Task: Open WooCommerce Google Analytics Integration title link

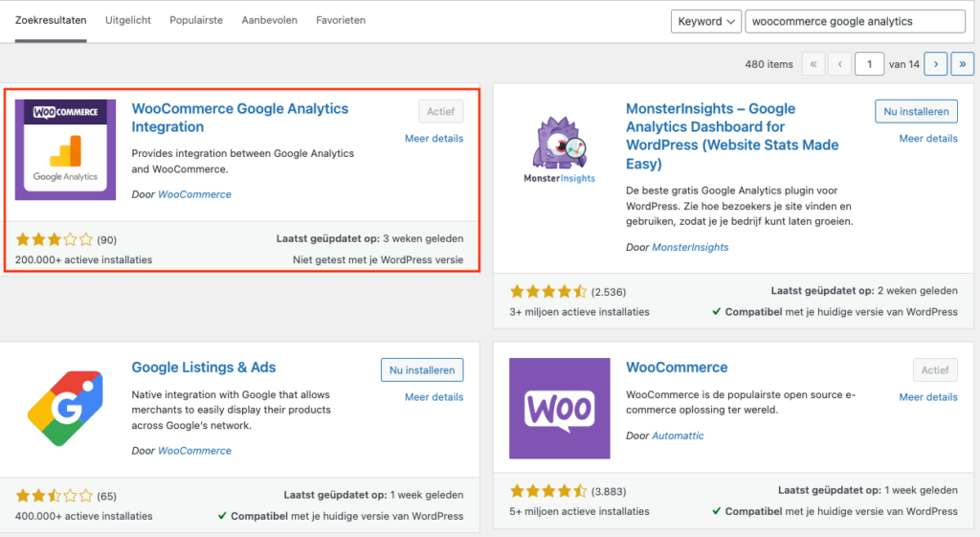Action: [240, 118]
